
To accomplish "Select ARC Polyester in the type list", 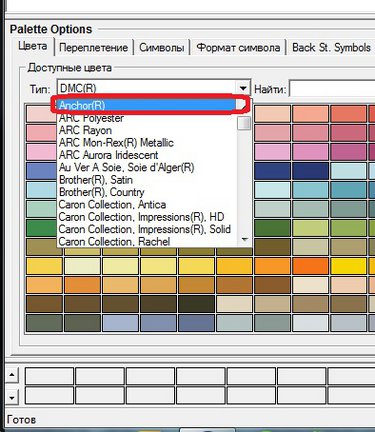I will pyautogui.click(x=147, y=118).
